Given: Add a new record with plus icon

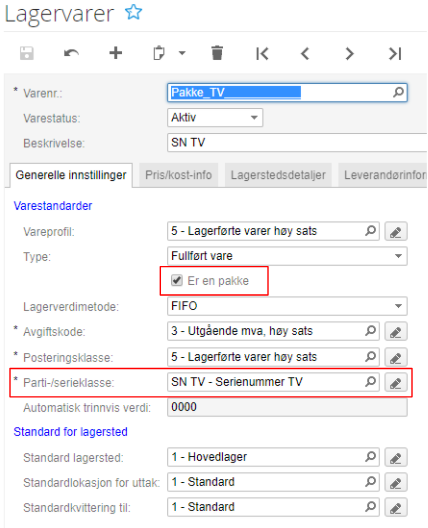Looking at the screenshot, I should [x=116, y=53].
